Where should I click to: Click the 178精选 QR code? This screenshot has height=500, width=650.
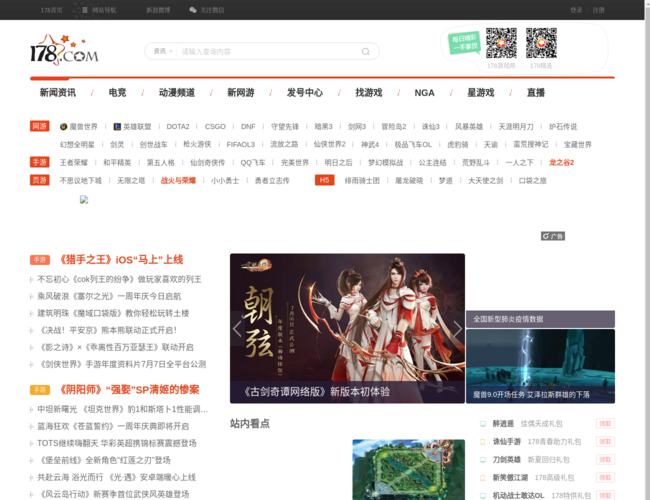541,43
